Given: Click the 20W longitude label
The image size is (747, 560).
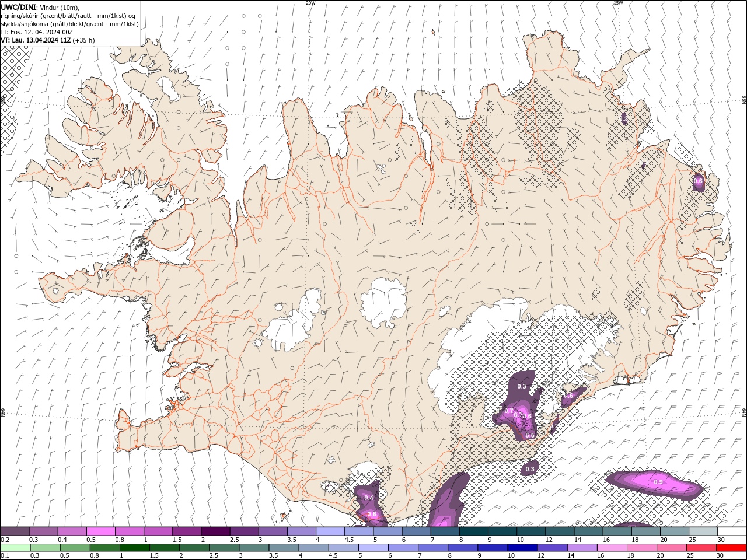Looking at the screenshot, I should coord(311,3).
